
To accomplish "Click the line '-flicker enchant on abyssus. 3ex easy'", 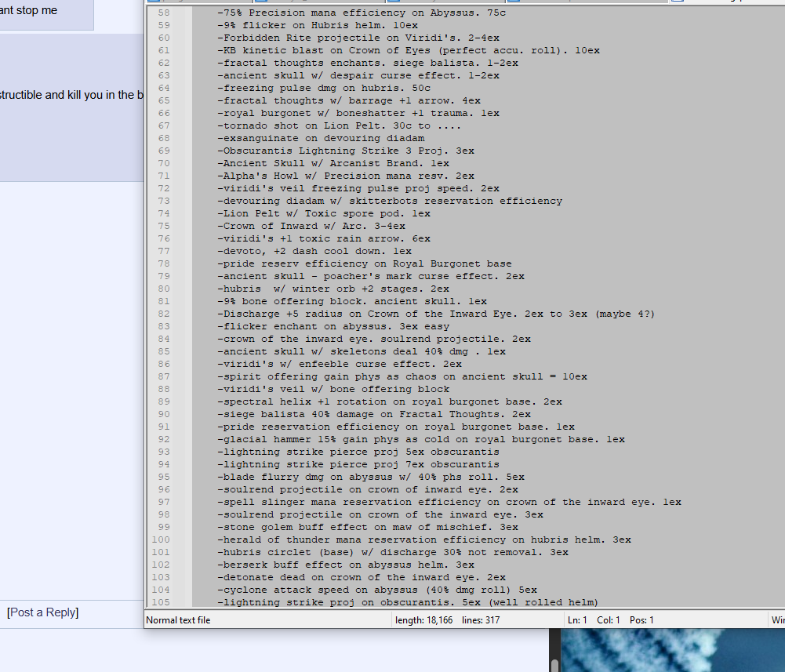I will point(333,326).
